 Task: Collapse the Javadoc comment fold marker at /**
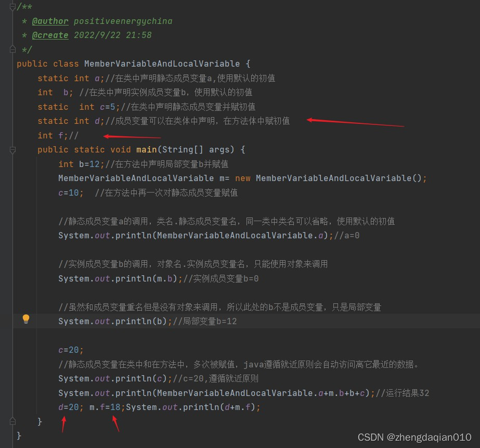pos(12,7)
